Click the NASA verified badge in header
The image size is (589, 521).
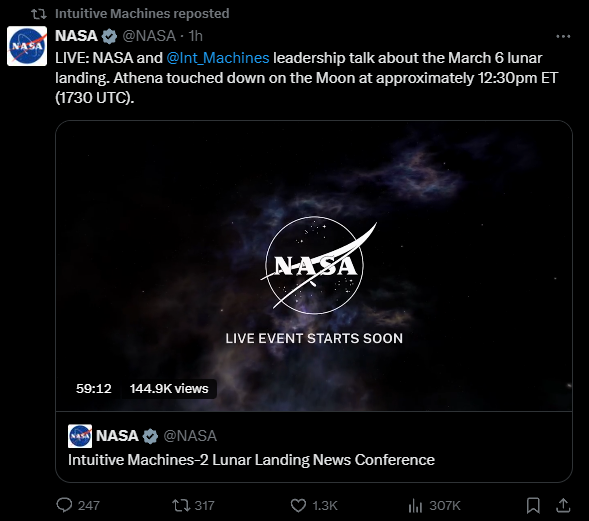[x=109, y=36]
